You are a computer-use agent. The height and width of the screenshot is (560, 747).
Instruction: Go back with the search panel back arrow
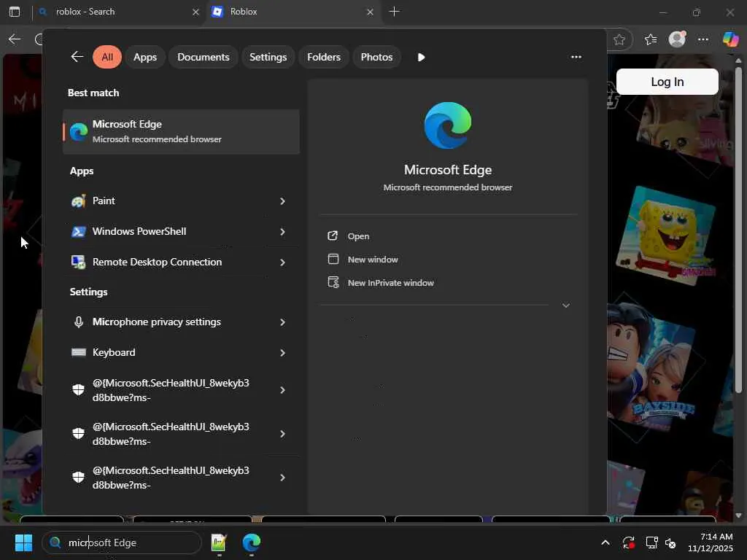(x=77, y=57)
